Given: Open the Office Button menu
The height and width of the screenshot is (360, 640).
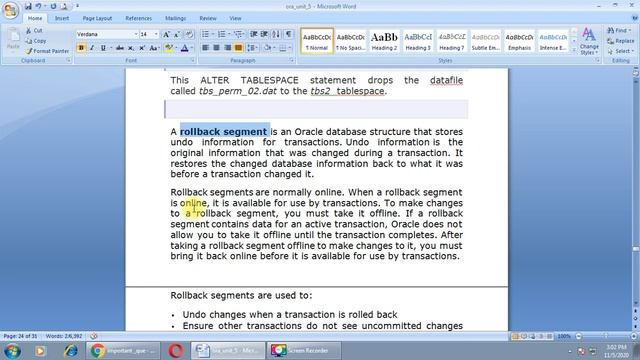Looking at the screenshot, I should click(x=10, y=10).
